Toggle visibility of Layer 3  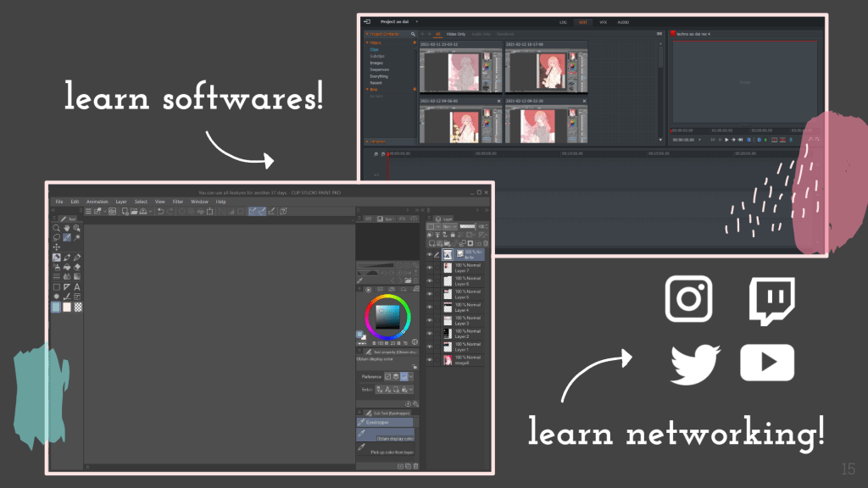coord(430,320)
